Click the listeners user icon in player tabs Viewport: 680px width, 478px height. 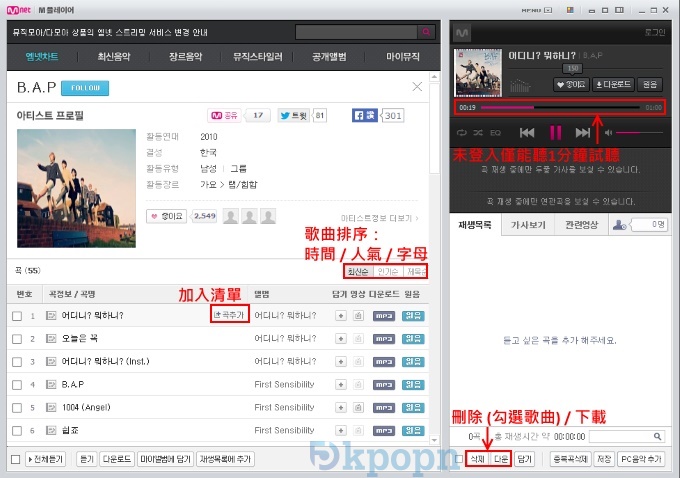[x=619, y=225]
